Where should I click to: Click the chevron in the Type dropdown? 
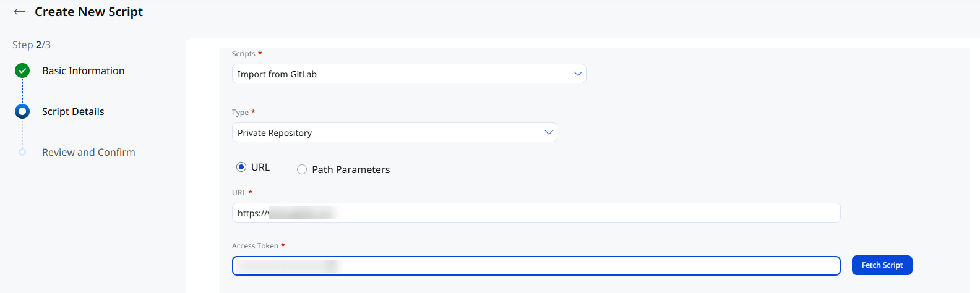[x=549, y=132]
